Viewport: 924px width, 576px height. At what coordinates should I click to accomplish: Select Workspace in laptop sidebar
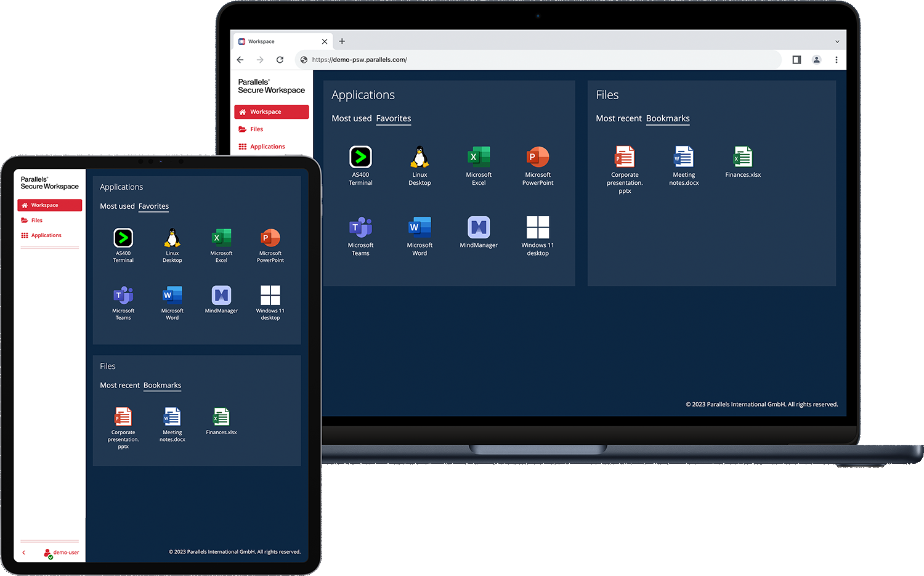tap(272, 112)
